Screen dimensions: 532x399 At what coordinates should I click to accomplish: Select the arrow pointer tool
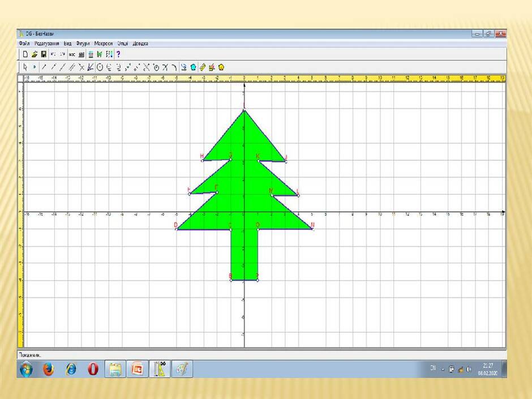[25, 67]
